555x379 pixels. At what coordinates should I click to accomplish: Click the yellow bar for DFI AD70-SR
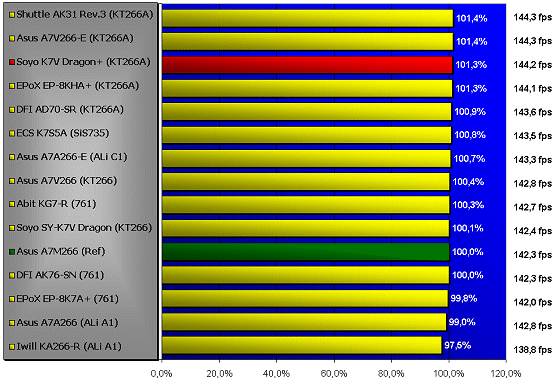307,112
